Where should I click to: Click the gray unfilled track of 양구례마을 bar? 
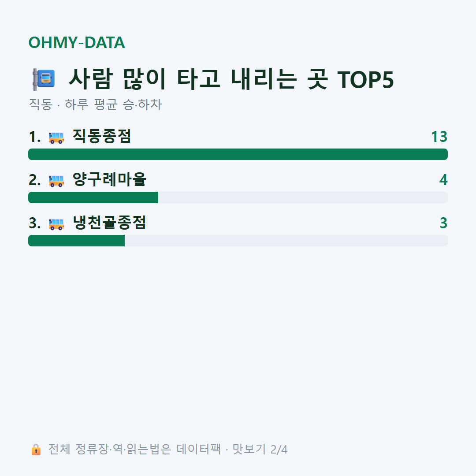(x=303, y=197)
